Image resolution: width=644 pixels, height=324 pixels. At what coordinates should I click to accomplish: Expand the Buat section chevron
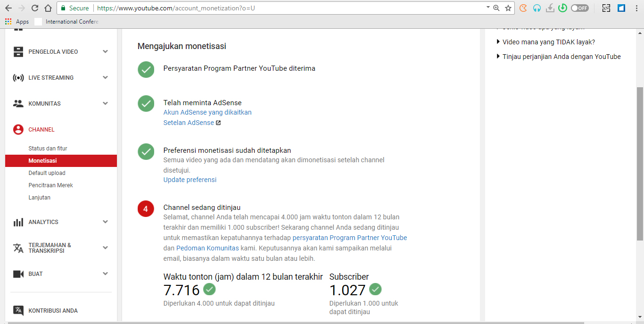point(105,274)
